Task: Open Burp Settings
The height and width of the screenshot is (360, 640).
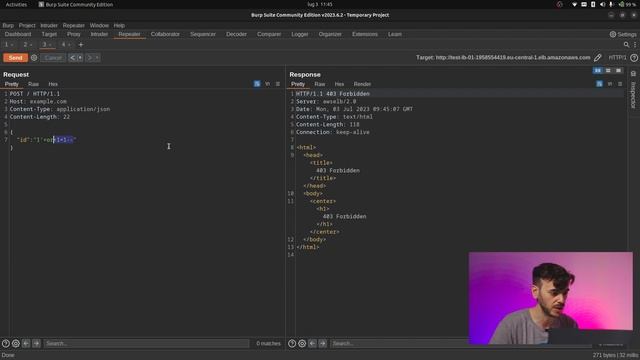Action: pyautogui.click(x=623, y=34)
